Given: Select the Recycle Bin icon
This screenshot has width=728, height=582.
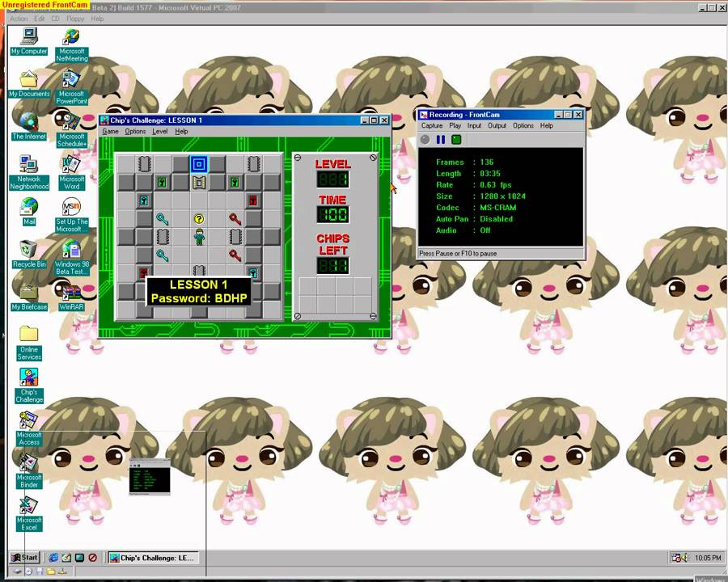Looking at the screenshot, I should point(29,255).
